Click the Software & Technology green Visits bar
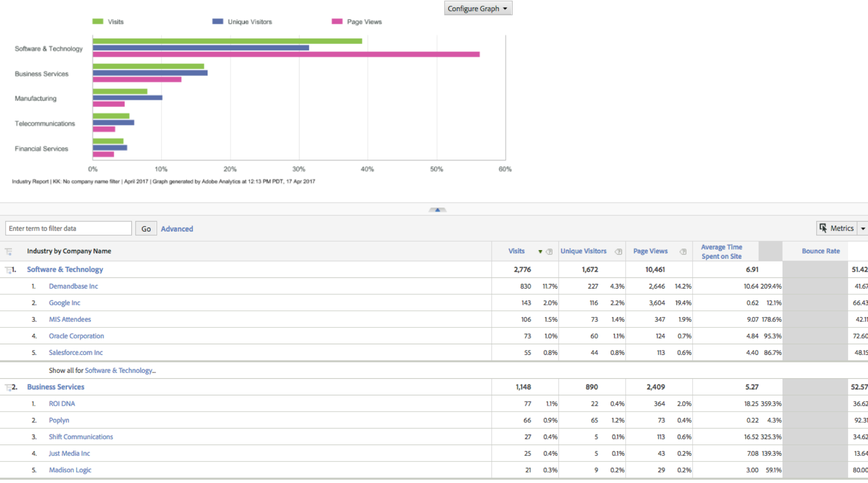The image size is (868, 483). 227,41
